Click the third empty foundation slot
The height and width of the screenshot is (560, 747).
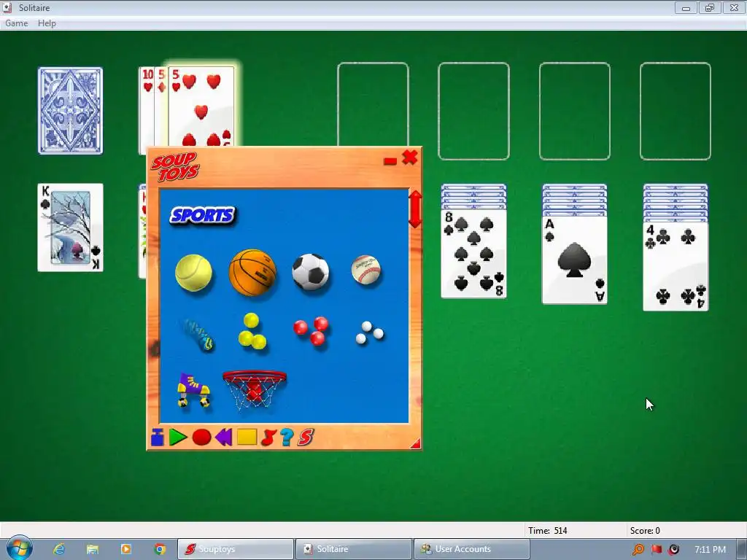(575, 111)
